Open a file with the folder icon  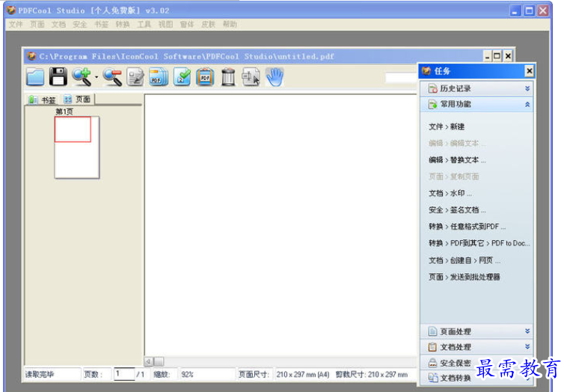[35, 77]
